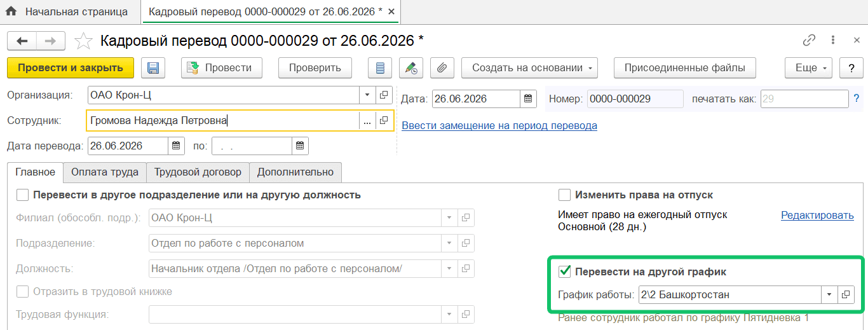Image resolution: width=868 pixels, height=330 pixels.
Task: Open the Организация field record
Action: [383, 95]
